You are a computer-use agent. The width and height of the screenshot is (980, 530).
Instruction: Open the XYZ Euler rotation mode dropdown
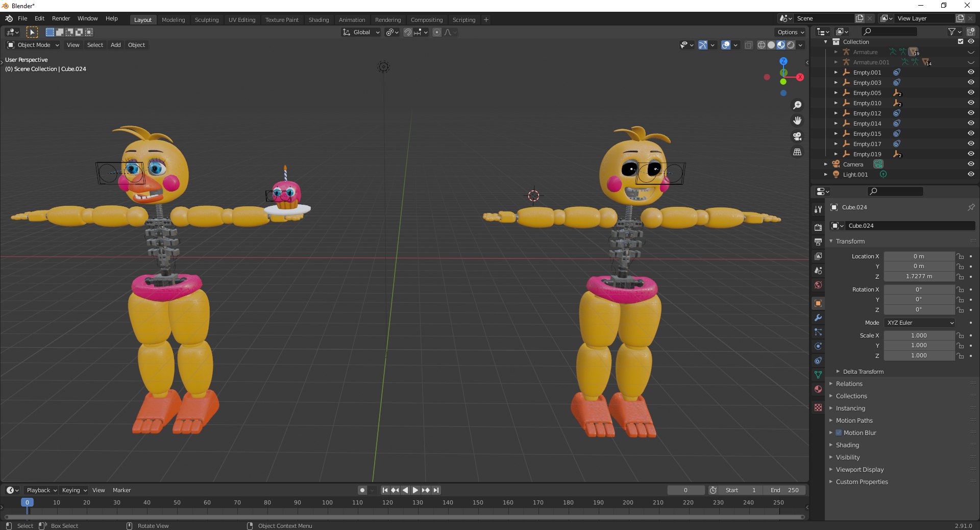tap(919, 323)
